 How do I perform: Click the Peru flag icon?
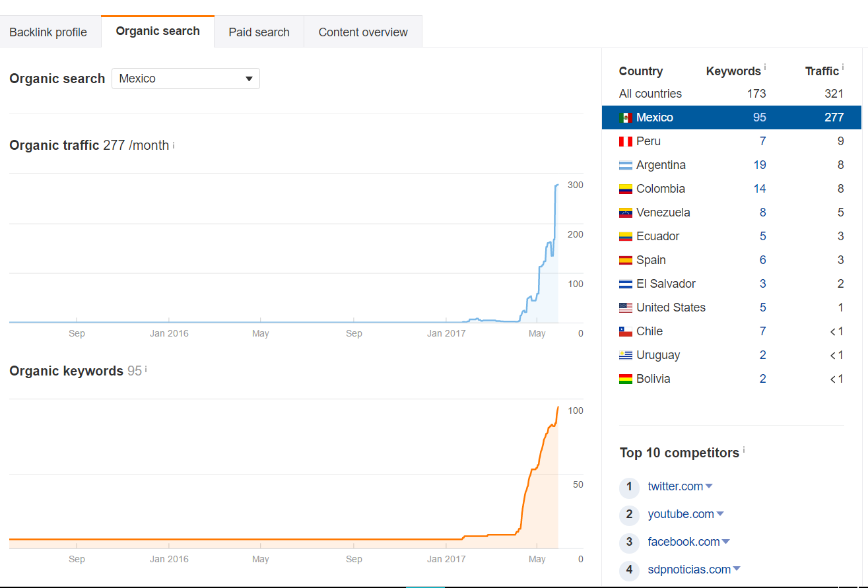pyautogui.click(x=626, y=141)
